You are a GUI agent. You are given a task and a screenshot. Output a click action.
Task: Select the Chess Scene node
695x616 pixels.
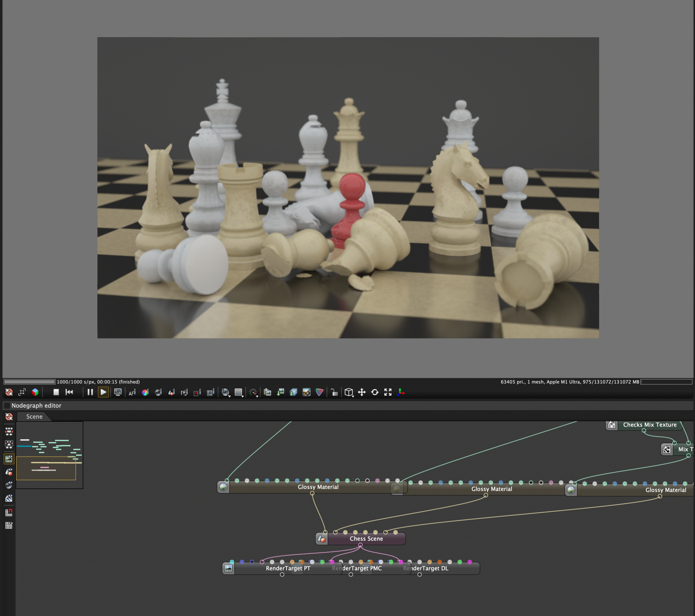click(366, 538)
